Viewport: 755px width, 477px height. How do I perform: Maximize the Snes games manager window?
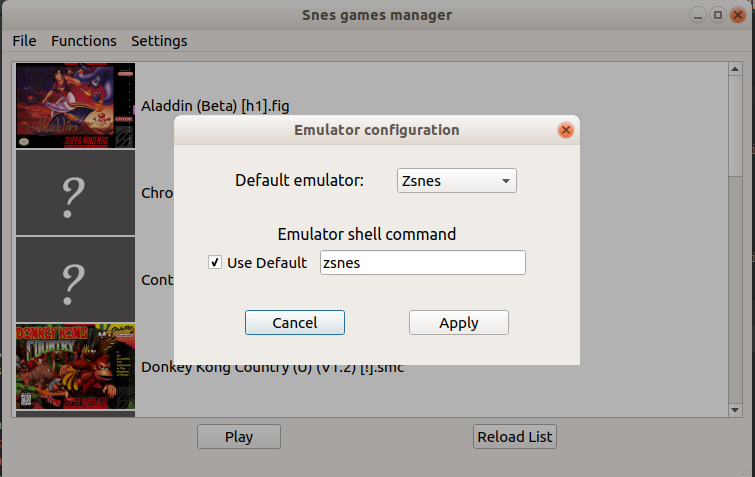(717, 15)
